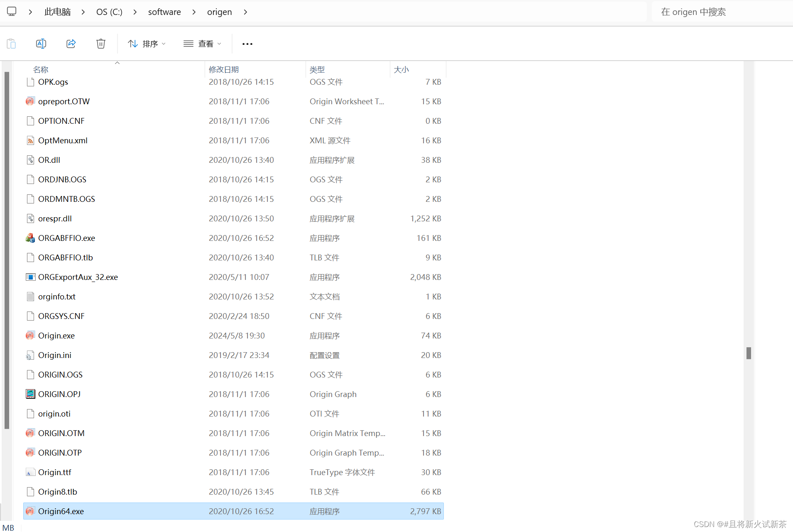Click the XML 源文件 type cell
This screenshot has height=532, width=793.
coord(330,140)
